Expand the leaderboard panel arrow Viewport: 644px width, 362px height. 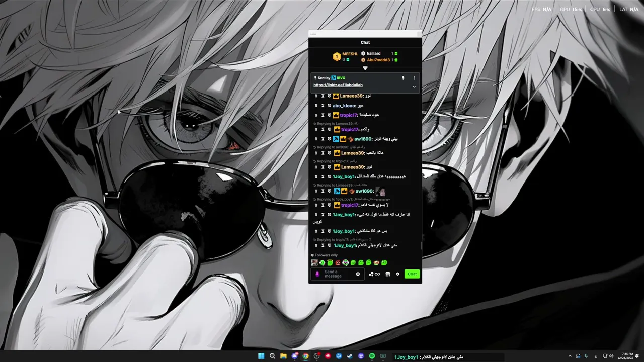(365, 68)
